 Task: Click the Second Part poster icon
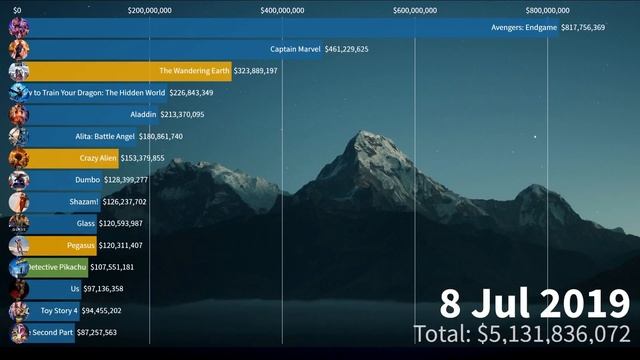point(19,333)
